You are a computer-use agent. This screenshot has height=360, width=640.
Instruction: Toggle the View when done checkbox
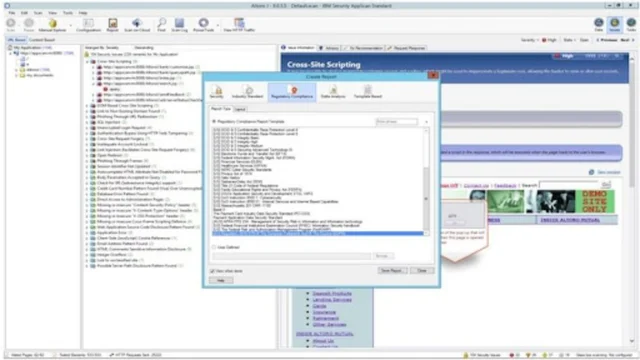pos(212,271)
